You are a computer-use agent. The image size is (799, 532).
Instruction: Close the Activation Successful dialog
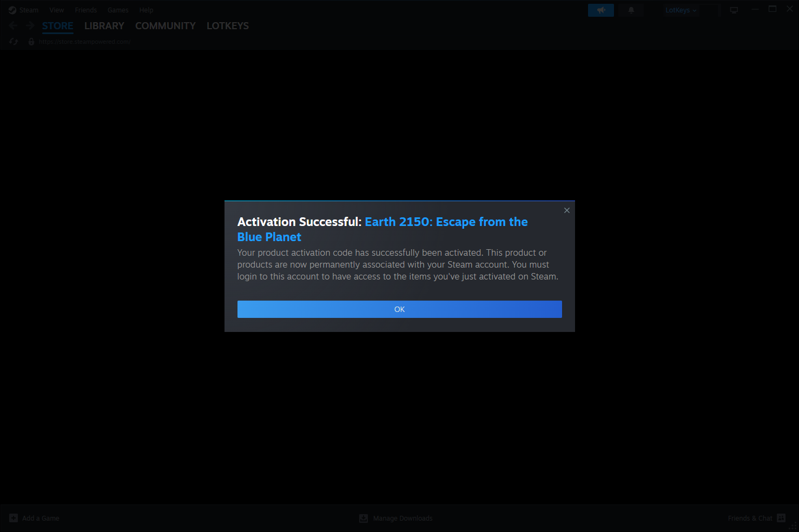567,210
